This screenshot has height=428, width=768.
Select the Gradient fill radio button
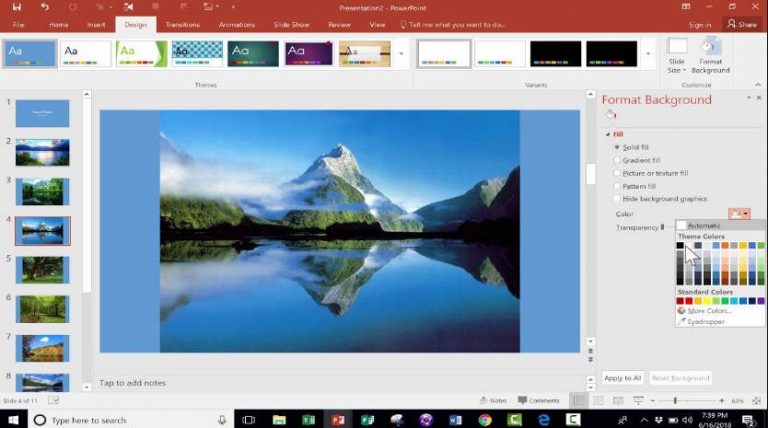coord(617,160)
